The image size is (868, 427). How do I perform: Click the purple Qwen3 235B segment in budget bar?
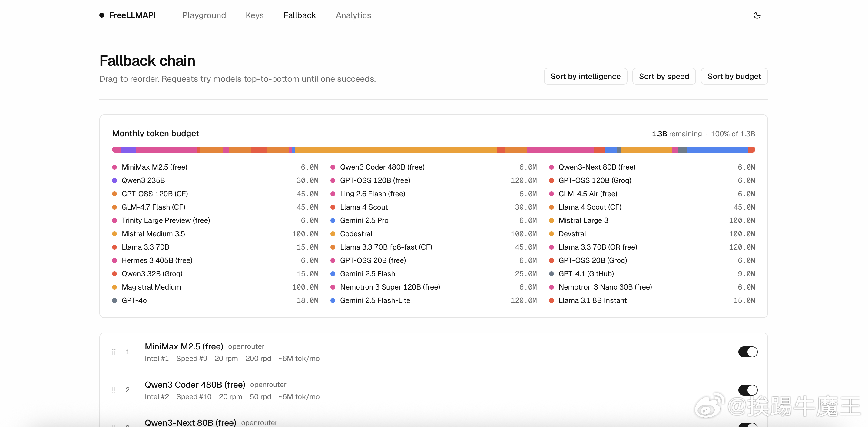tap(128, 150)
